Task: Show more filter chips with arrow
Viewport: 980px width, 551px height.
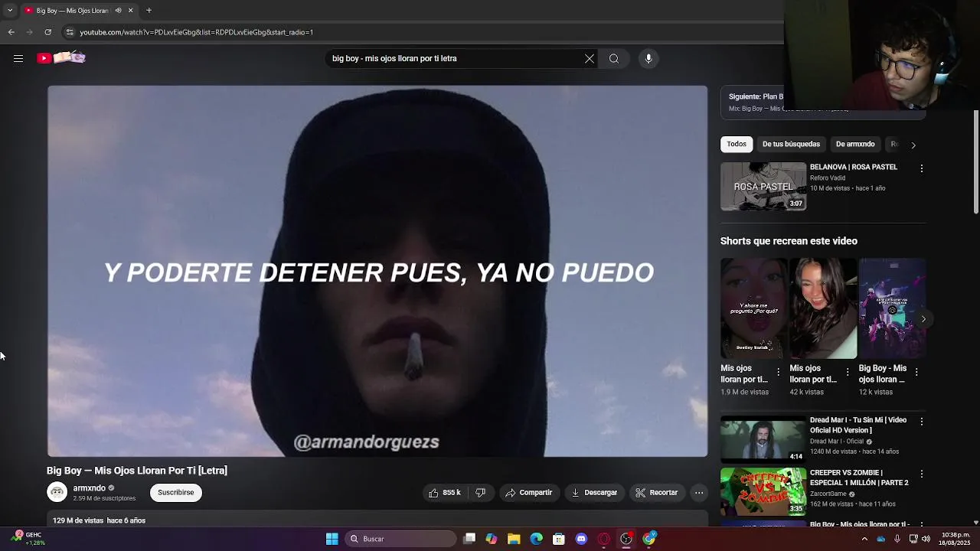Action: pos(913,145)
